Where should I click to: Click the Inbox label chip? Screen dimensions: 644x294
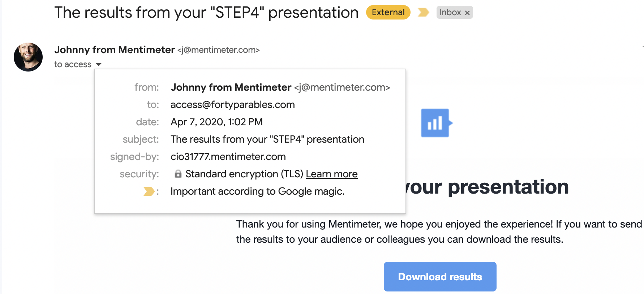(450, 12)
